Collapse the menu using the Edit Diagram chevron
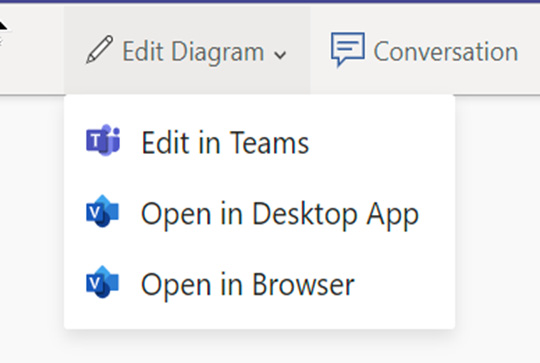The height and width of the screenshot is (363, 540). [x=280, y=55]
